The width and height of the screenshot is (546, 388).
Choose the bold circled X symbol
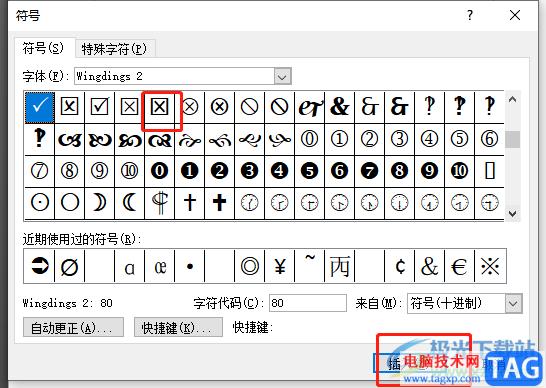tap(219, 107)
